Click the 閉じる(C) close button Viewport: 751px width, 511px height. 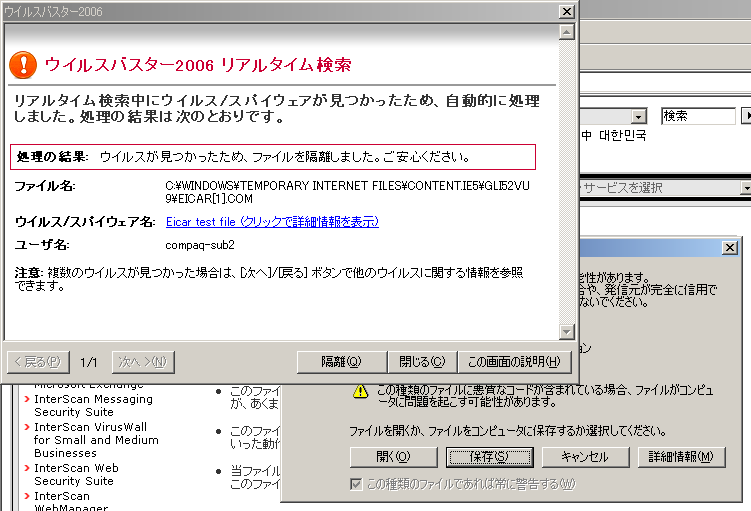click(x=422, y=362)
